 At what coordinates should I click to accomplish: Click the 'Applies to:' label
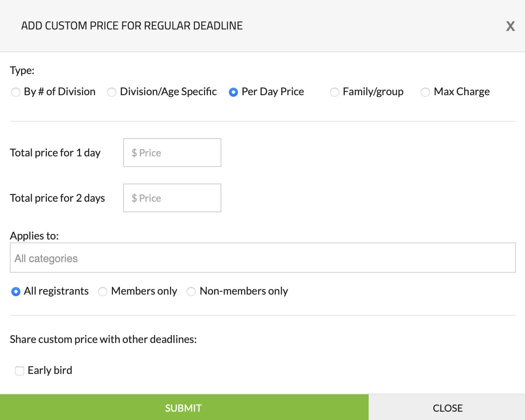[34, 236]
